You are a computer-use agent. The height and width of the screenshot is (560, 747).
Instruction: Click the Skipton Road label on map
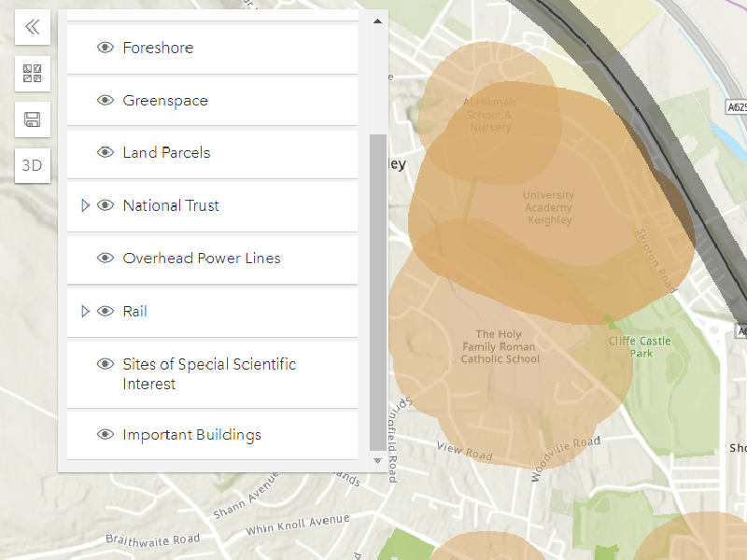pos(657,260)
